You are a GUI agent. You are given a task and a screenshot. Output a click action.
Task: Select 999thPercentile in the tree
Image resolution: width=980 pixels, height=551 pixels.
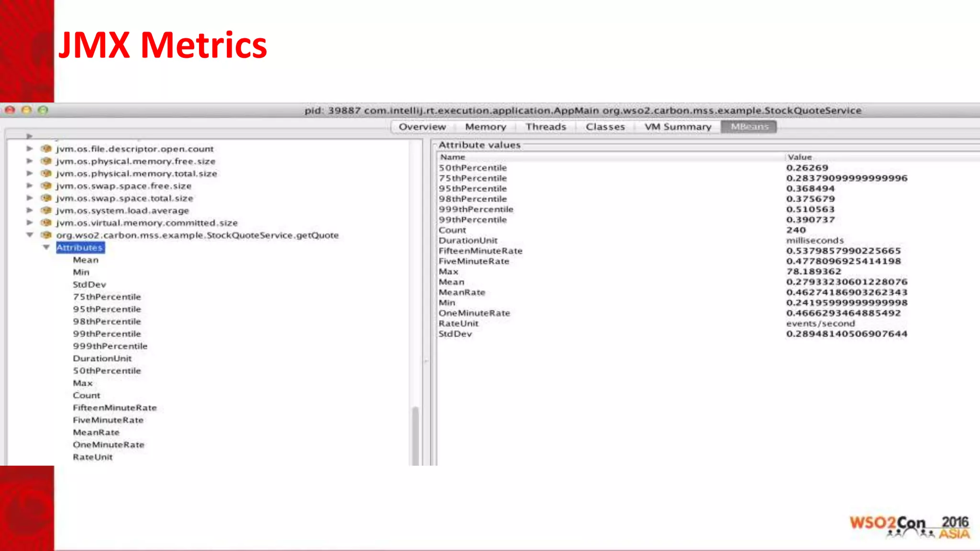(110, 346)
